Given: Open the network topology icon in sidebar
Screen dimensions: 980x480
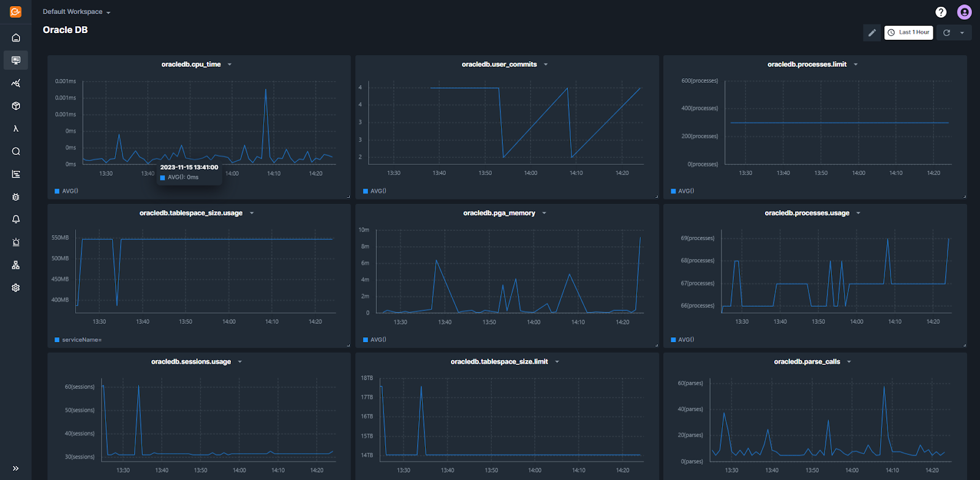Looking at the screenshot, I should tap(16, 265).
